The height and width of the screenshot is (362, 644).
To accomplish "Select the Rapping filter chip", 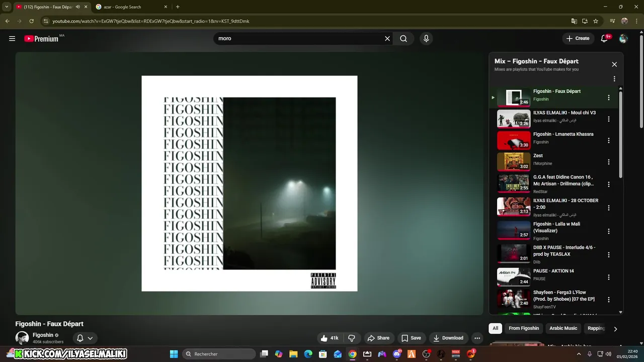I will 596,328.
